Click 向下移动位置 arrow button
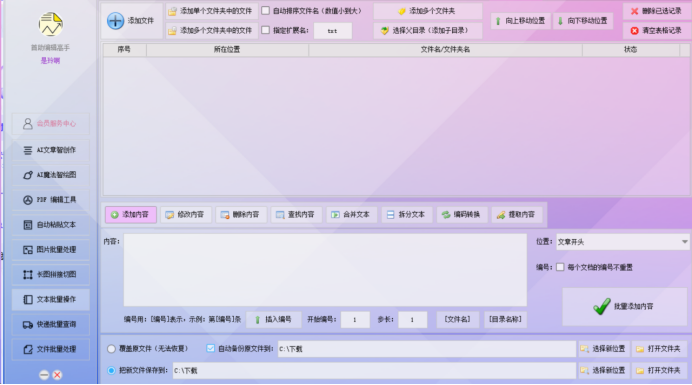This screenshot has width=692, height=385. [583, 21]
